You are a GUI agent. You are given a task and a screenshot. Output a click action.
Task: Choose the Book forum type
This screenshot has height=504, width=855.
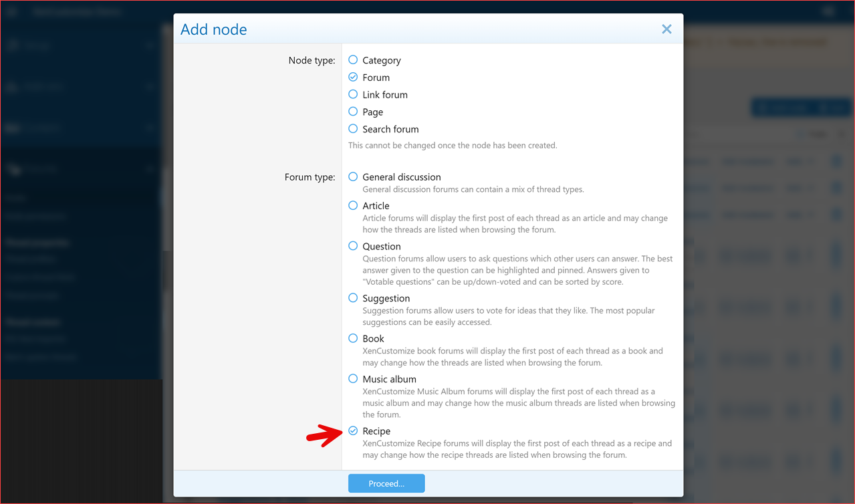coord(353,338)
